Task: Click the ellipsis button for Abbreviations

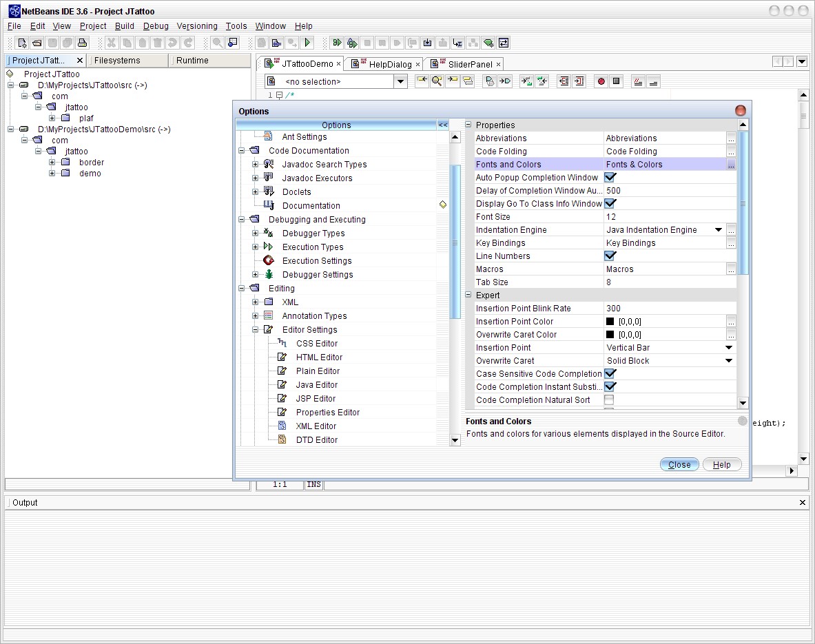Action: tap(731, 138)
